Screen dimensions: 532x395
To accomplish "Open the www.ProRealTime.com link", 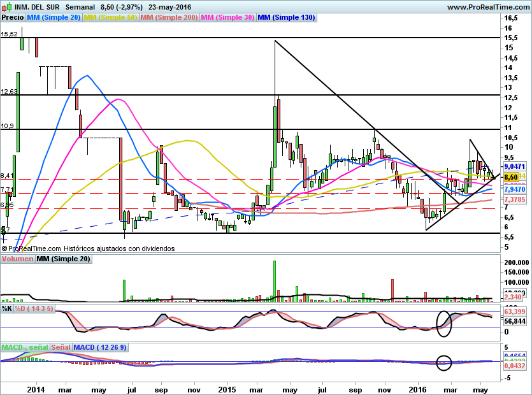I will 488,7.
